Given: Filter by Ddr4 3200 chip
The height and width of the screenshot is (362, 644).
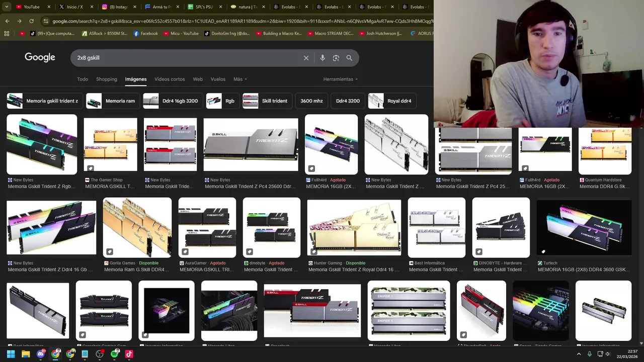Looking at the screenshot, I should tap(348, 101).
